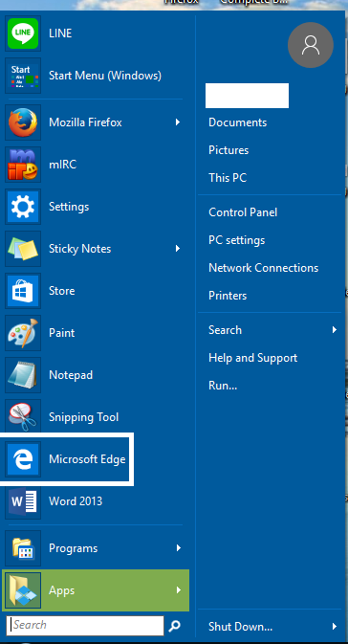The height and width of the screenshot is (644, 348).
Task: Click the Programs folder icon
Action: pos(23,548)
